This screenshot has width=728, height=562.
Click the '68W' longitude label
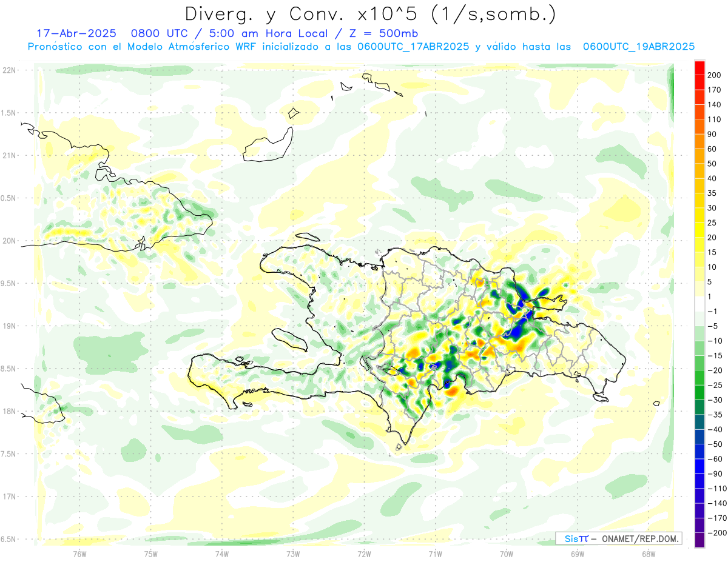tap(648, 554)
